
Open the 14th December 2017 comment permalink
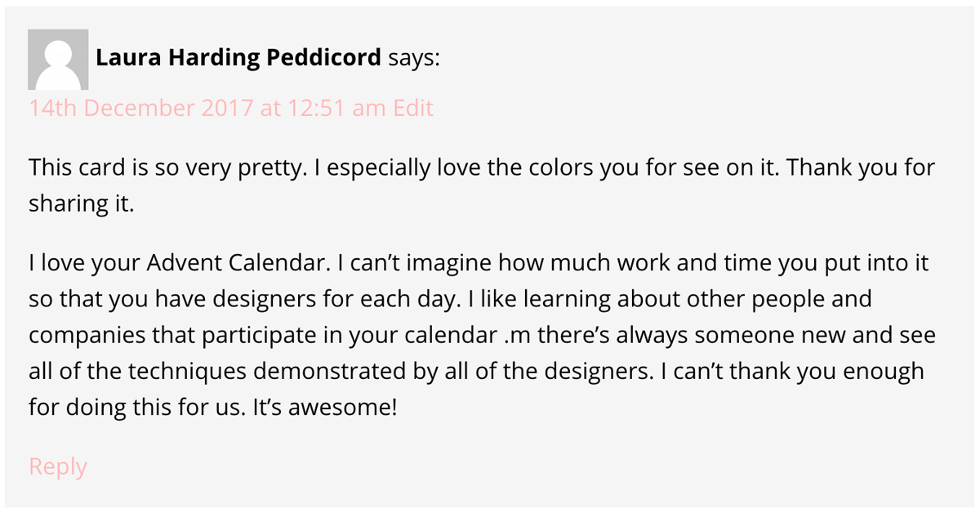207,108
